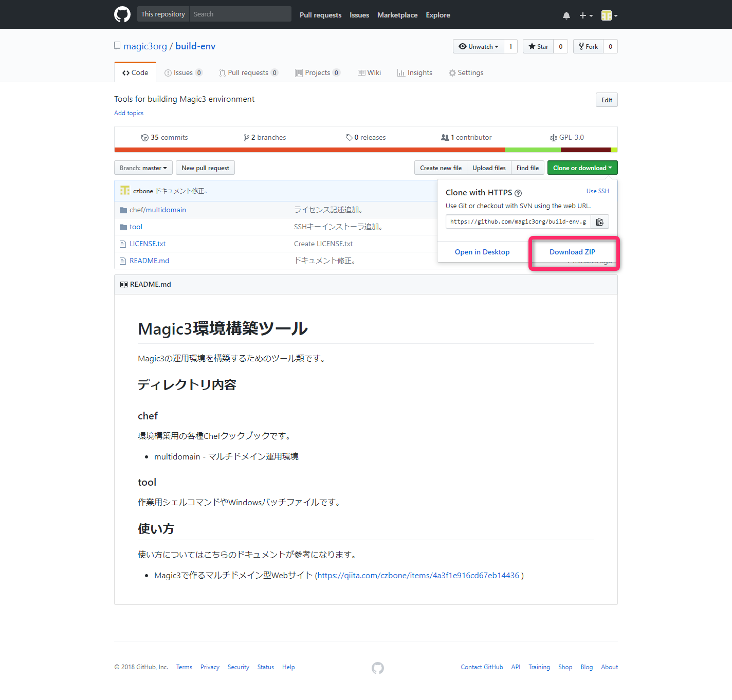View the 1 contributor
The height and width of the screenshot is (700, 732).
[466, 137]
